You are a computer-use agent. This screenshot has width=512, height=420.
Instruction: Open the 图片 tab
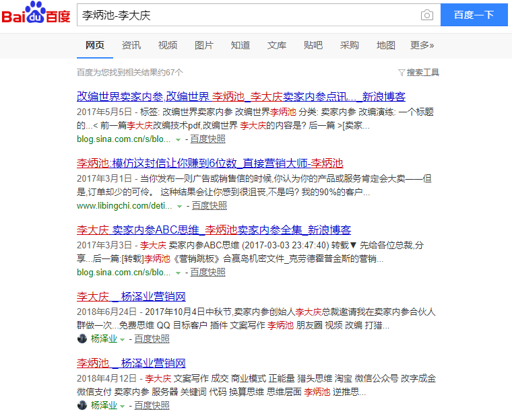coord(204,45)
